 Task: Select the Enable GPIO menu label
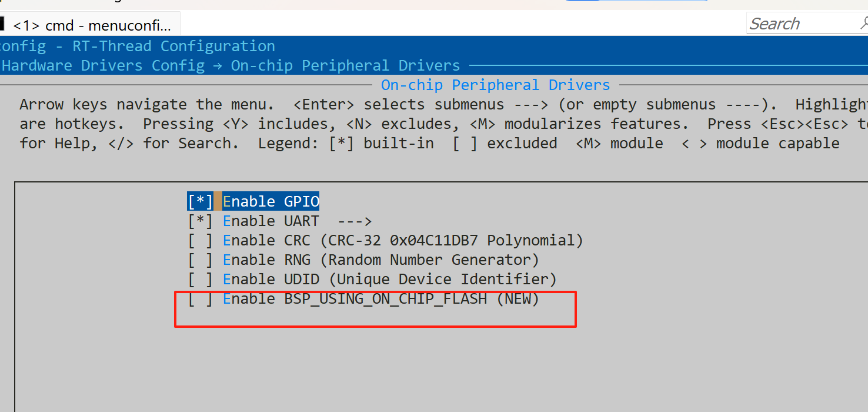point(271,201)
